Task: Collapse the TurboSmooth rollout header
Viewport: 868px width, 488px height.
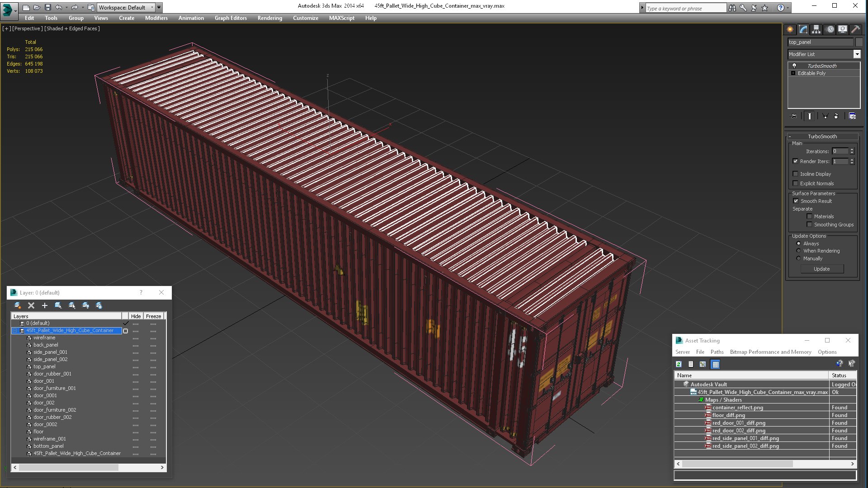Action: click(x=822, y=136)
